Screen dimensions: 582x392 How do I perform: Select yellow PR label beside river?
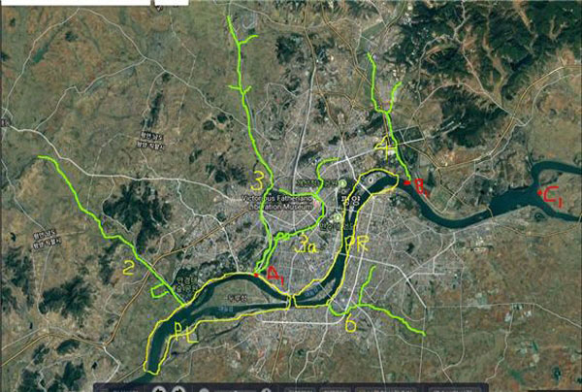point(357,244)
